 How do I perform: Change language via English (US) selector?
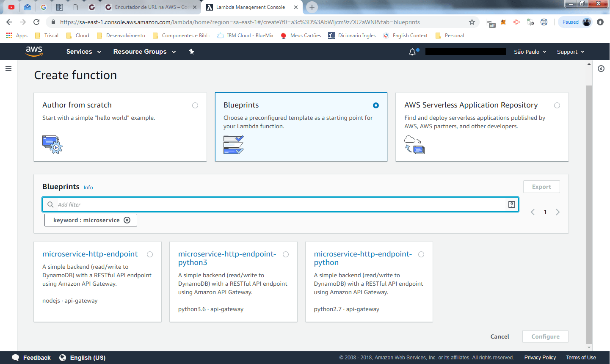pyautogui.click(x=83, y=358)
